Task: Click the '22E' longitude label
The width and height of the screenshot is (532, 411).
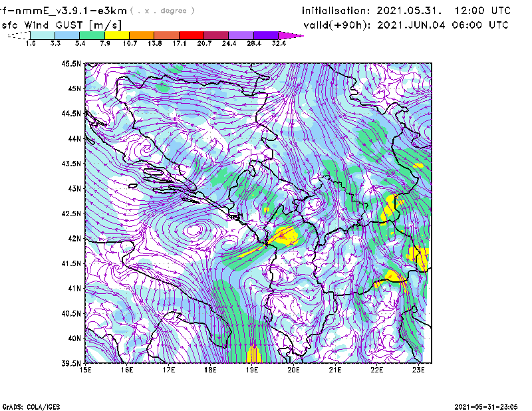Action: [x=376, y=370]
